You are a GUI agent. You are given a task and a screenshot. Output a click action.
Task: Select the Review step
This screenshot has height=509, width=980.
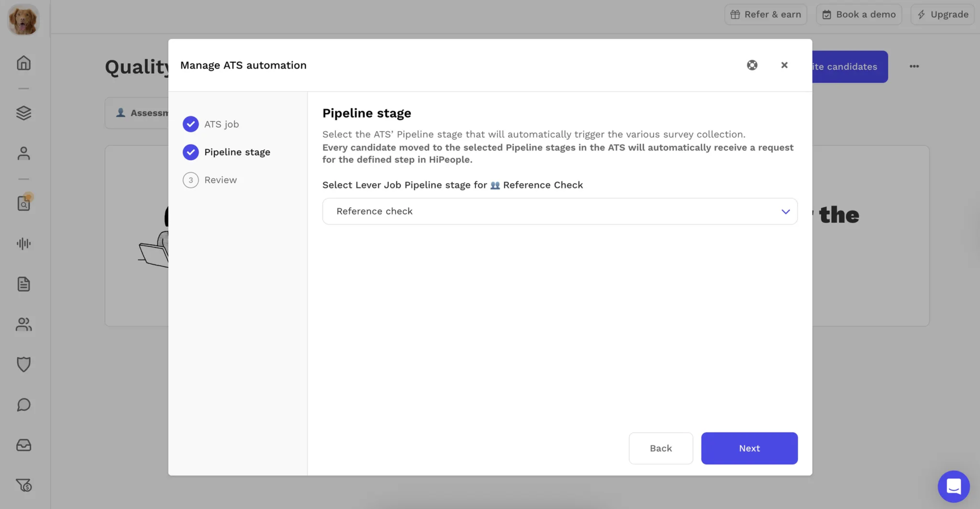click(x=220, y=180)
